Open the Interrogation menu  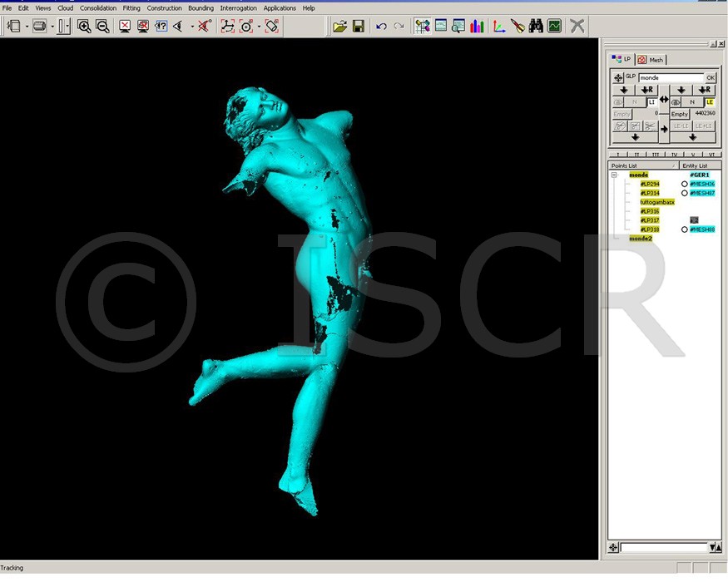click(238, 7)
